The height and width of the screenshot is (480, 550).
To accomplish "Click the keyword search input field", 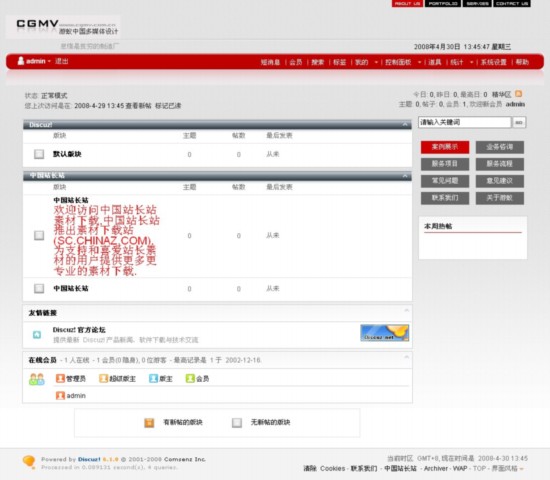I will (x=464, y=122).
